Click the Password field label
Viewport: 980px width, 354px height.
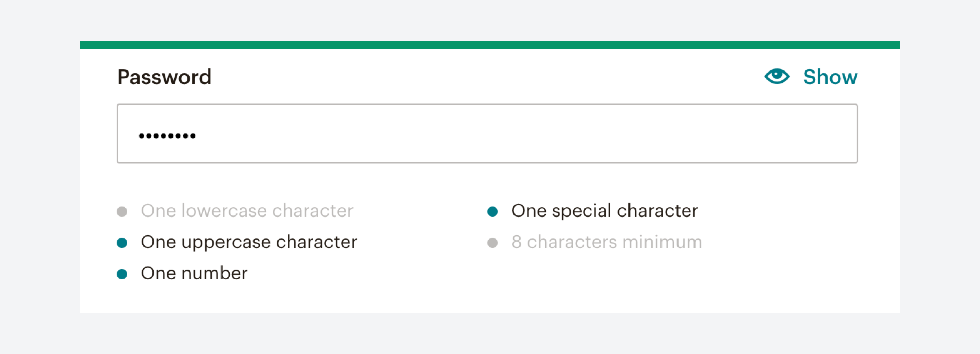coord(164,77)
